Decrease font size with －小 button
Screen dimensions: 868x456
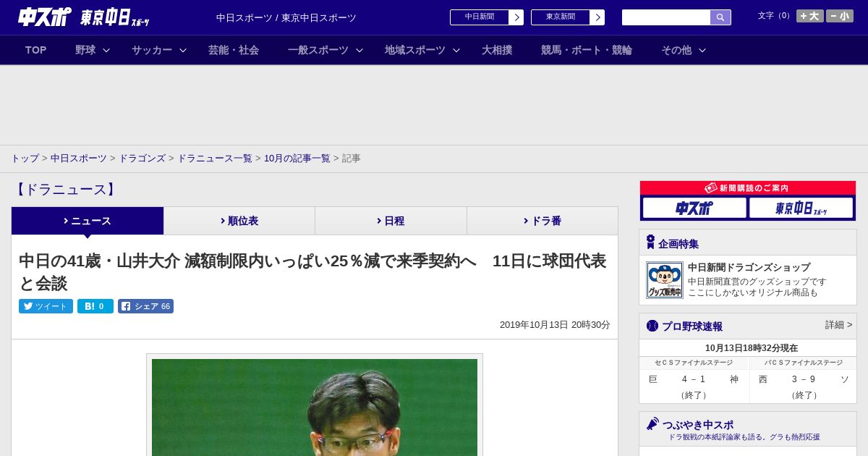(x=840, y=16)
